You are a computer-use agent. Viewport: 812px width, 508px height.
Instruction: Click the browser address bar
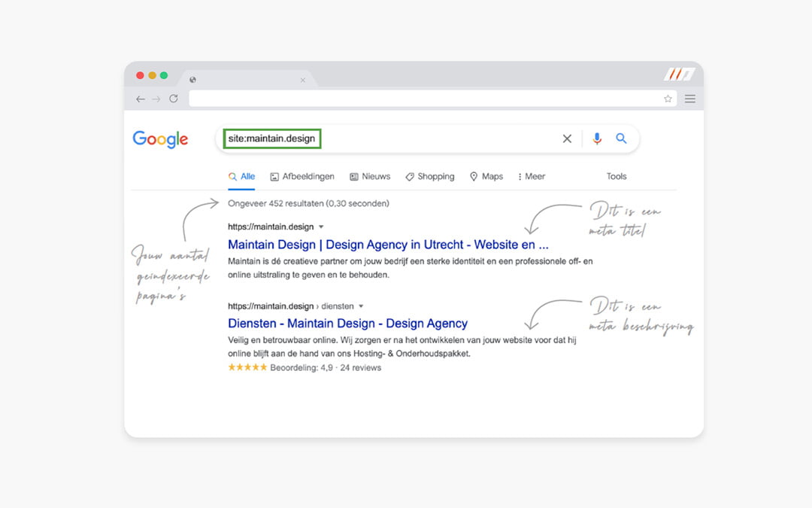[x=433, y=99]
